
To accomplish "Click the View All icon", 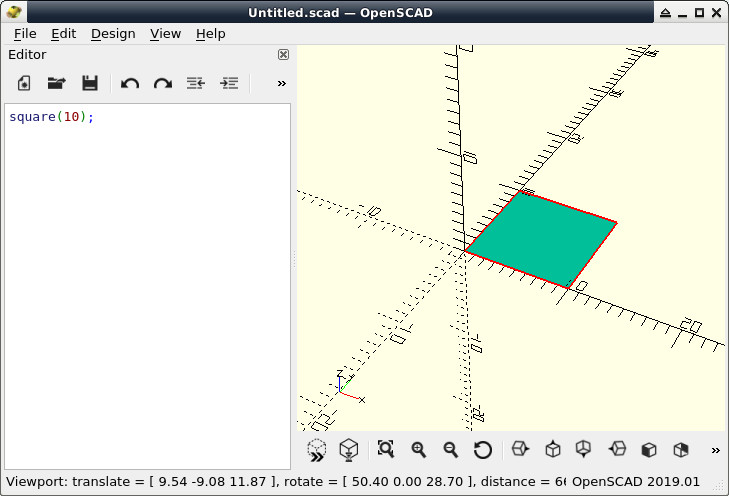I will coord(386,449).
